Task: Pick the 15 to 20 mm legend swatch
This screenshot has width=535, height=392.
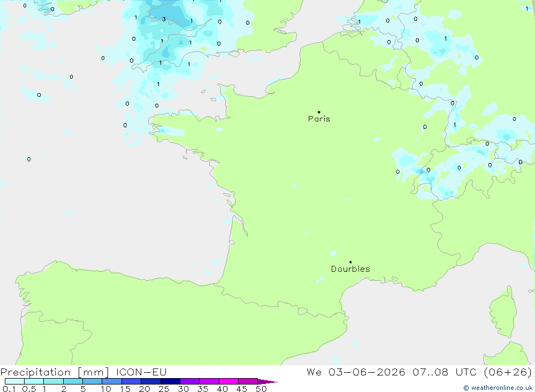Action: pyautogui.click(x=132, y=381)
